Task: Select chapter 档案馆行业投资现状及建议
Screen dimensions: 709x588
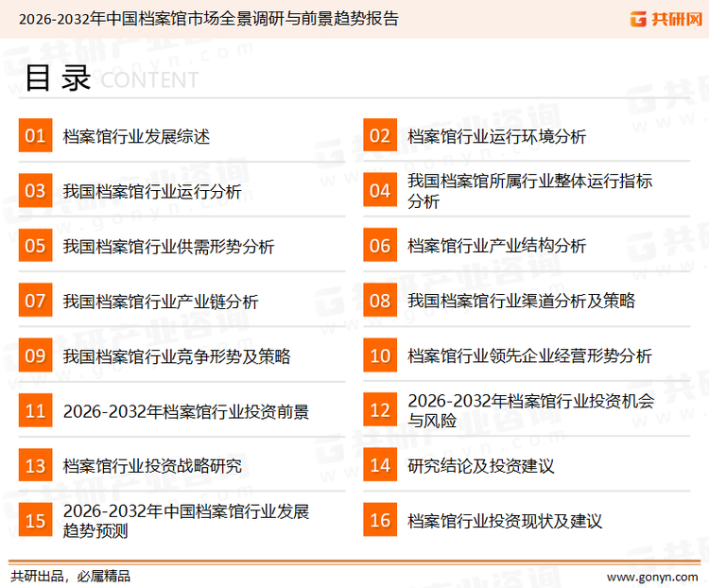Action: tap(505, 521)
